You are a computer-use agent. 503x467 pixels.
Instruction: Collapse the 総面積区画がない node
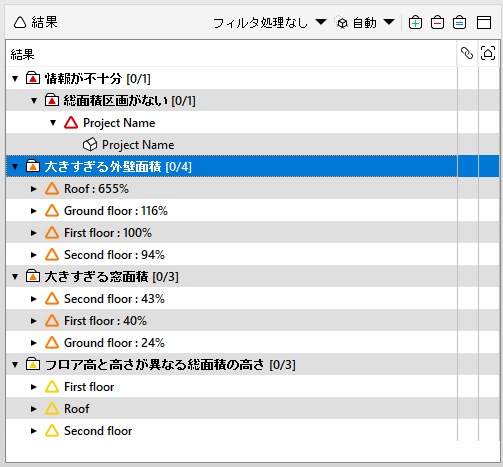click(x=34, y=101)
